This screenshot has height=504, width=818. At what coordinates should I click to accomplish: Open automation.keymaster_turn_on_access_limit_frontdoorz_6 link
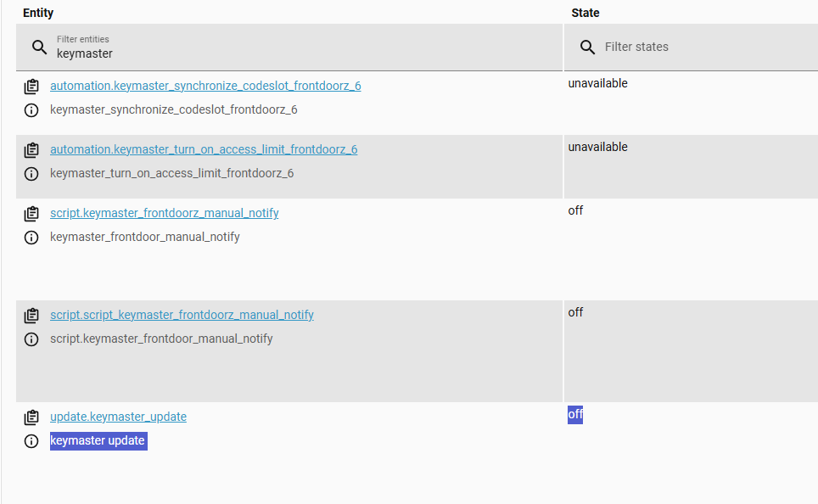coord(204,149)
